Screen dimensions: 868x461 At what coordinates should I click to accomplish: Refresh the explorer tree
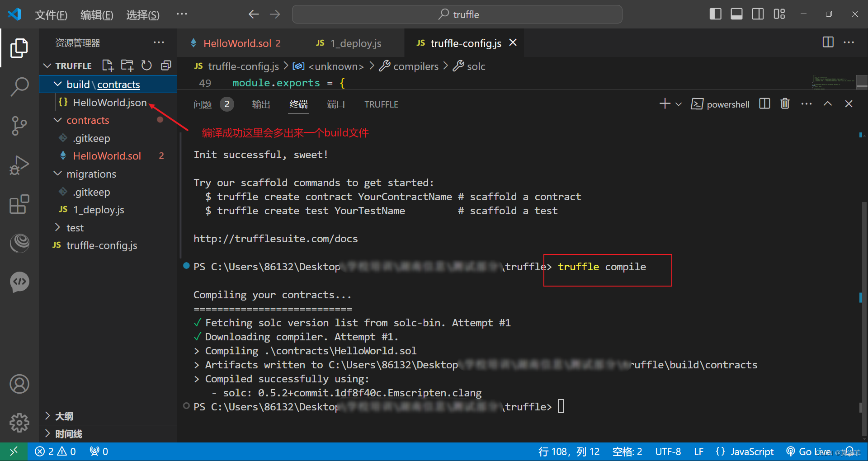pos(146,66)
